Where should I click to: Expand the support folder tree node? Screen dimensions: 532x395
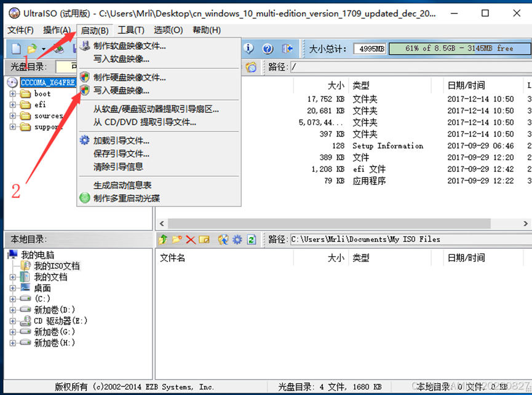point(12,127)
